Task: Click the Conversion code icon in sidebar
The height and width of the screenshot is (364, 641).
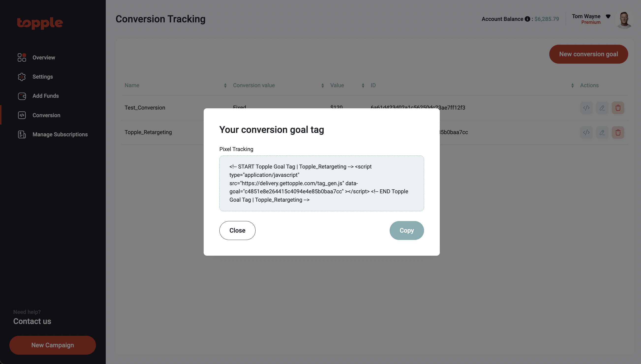Action: coord(22,115)
